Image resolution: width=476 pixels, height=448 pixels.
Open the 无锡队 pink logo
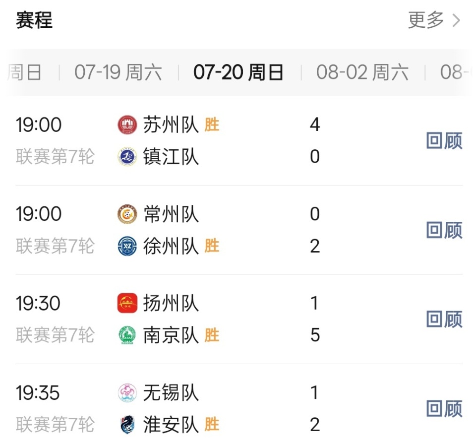click(x=127, y=392)
